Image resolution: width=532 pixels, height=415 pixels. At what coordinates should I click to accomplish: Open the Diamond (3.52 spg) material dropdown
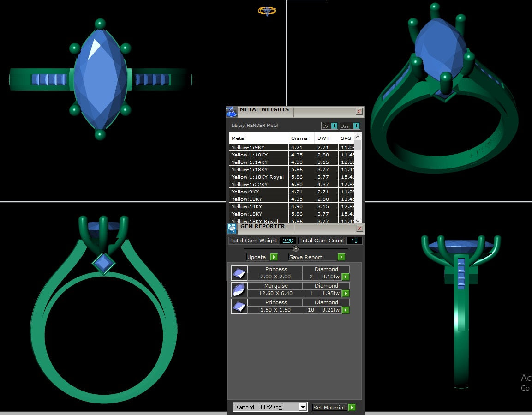[x=303, y=407]
